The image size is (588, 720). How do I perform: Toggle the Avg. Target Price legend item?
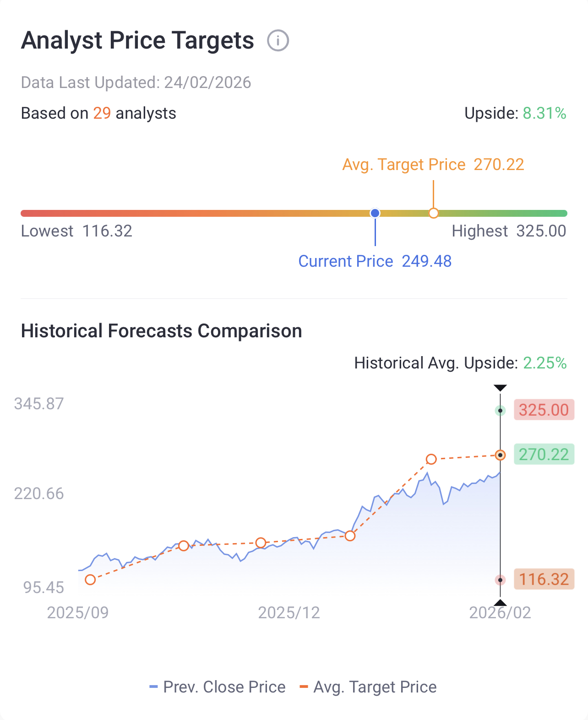pyautogui.click(x=368, y=687)
